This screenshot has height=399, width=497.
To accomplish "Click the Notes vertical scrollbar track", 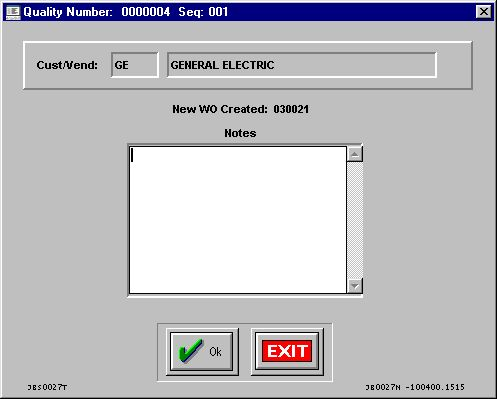I will (355, 220).
